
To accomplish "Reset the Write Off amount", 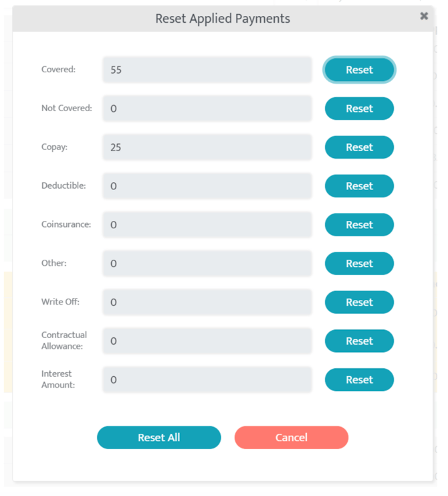I will [x=359, y=303].
